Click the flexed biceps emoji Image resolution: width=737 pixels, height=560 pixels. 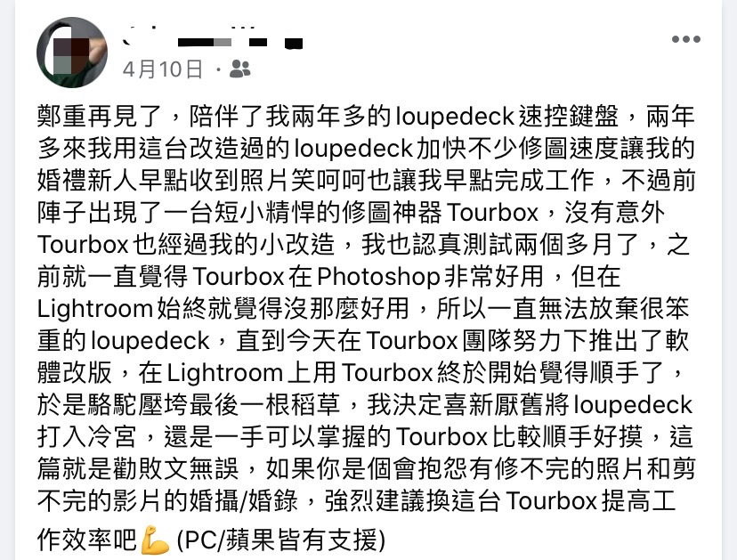(x=155, y=540)
